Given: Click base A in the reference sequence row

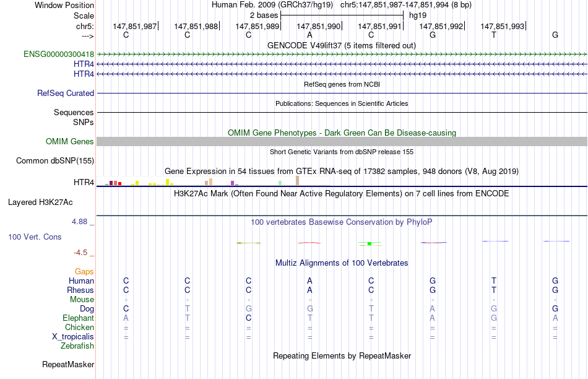Looking at the screenshot, I should (309, 35).
